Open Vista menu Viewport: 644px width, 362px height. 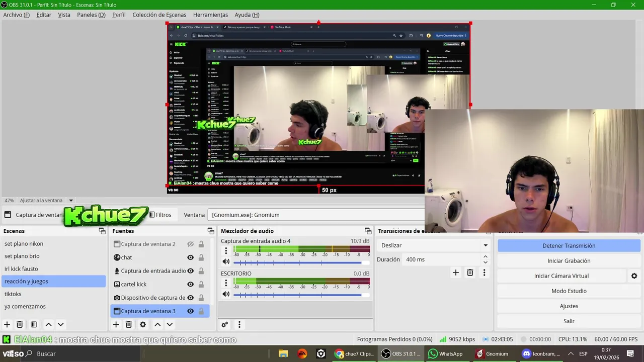tap(64, 15)
